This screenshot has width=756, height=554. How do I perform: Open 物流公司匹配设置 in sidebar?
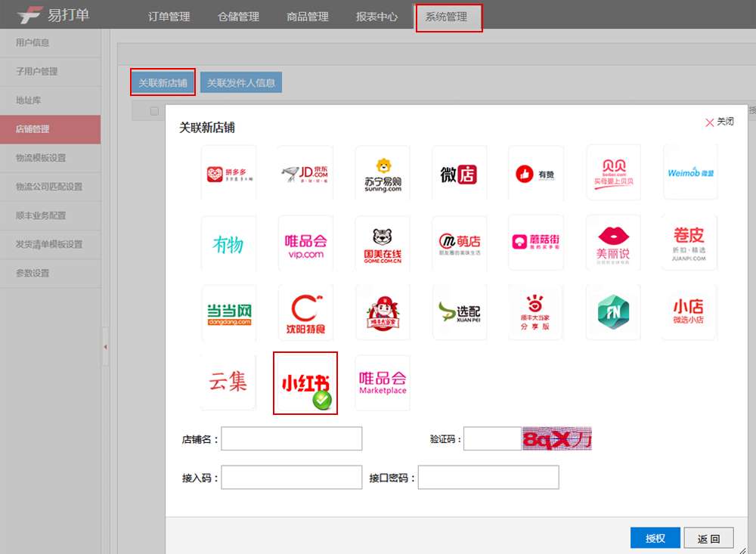50,187
